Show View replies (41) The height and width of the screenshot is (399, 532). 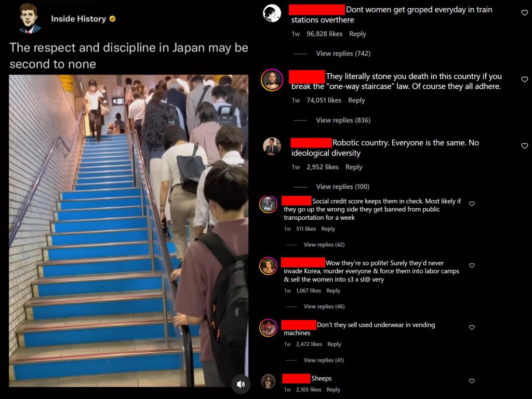(324, 360)
